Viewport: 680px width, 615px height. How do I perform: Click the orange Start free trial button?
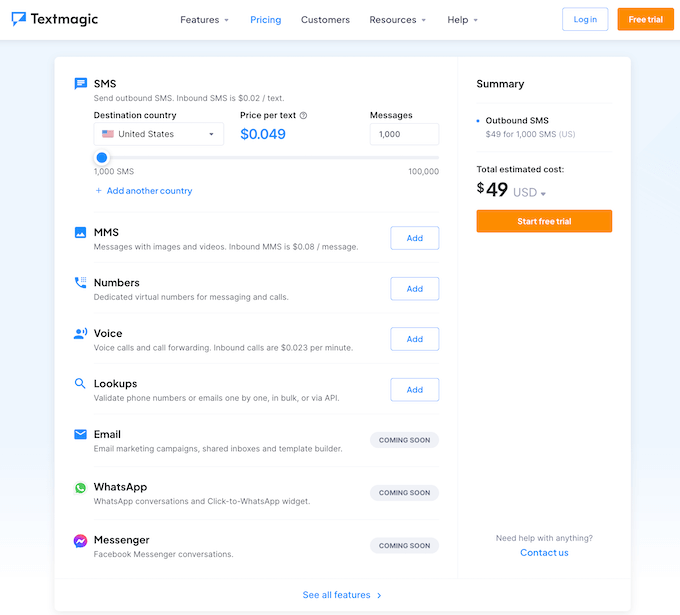click(x=544, y=221)
